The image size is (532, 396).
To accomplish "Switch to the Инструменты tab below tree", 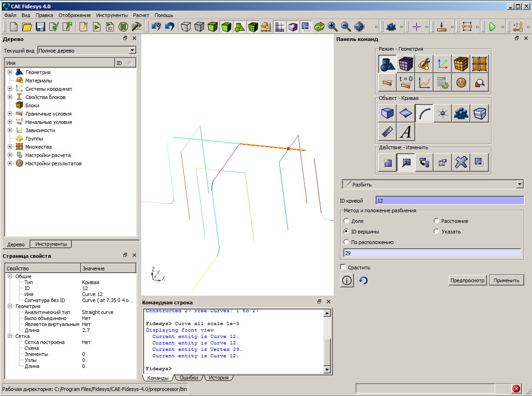I will (x=51, y=244).
